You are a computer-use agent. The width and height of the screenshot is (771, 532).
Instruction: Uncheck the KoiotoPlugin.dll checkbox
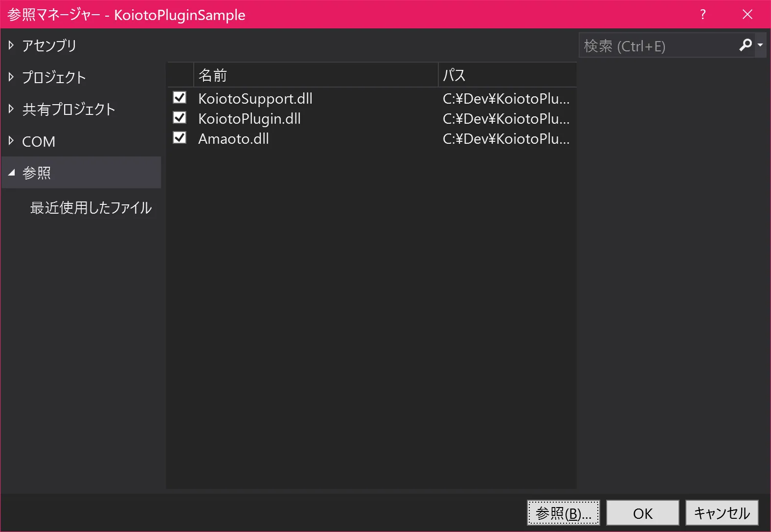[x=180, y=118]
